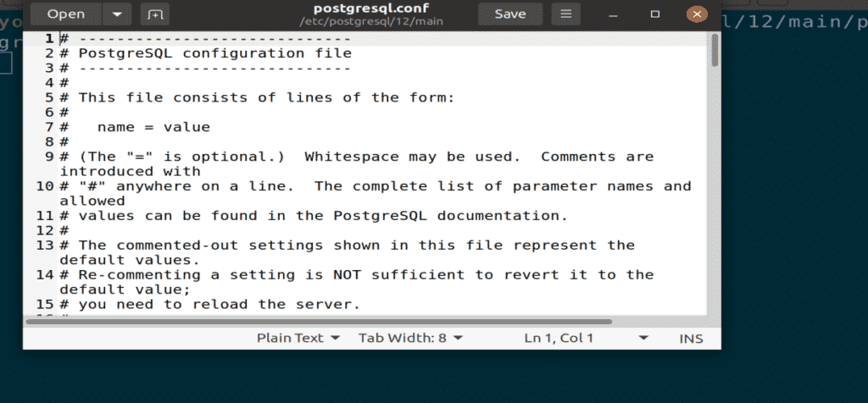Click the "default values." wrapped text
The width and height of the screenshot is (868, 403).
[x=130, y=260]
